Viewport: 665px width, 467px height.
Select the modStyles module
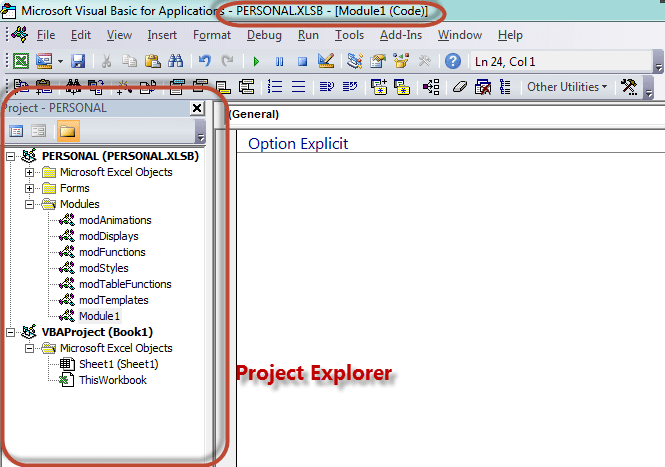[103, 268]
